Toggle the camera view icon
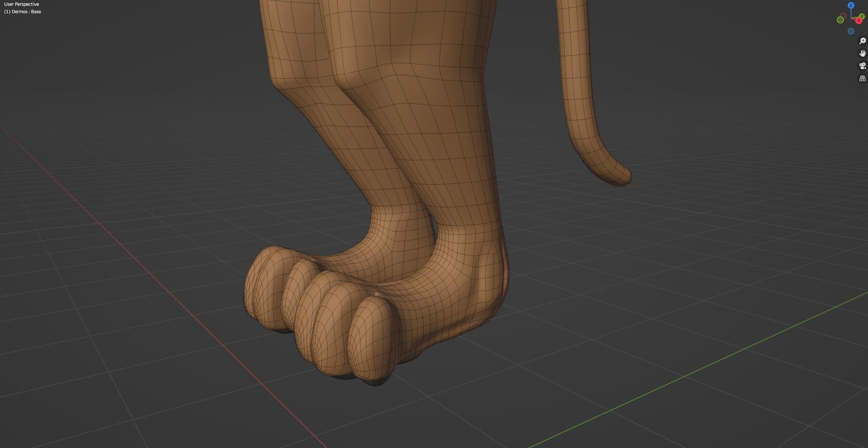The height and width of the screenshot is (448, 868). tap(863, 66)
